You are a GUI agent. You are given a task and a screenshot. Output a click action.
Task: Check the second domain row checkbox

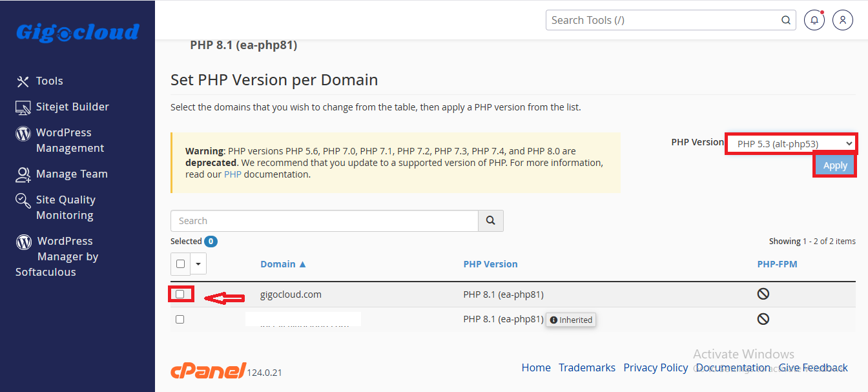click(180, 319)
